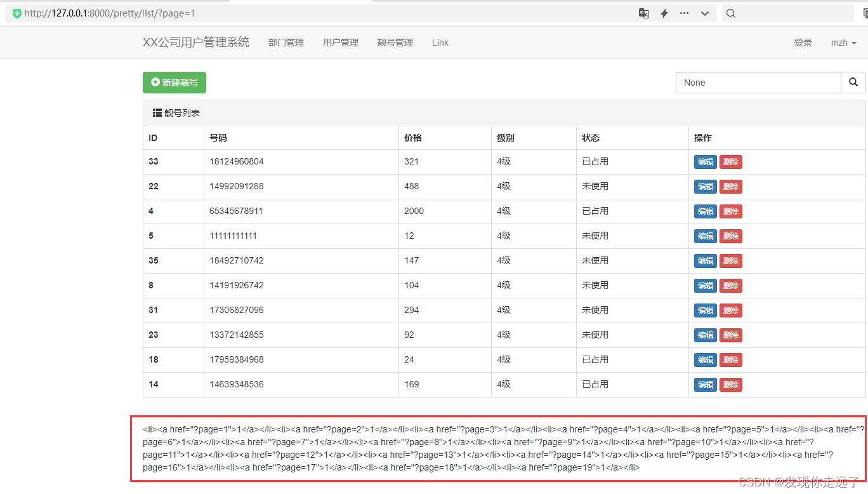Click 未使用 status in ID 22 row
The width and height of the screenshot is (868, 494).
tap(595, 186)
